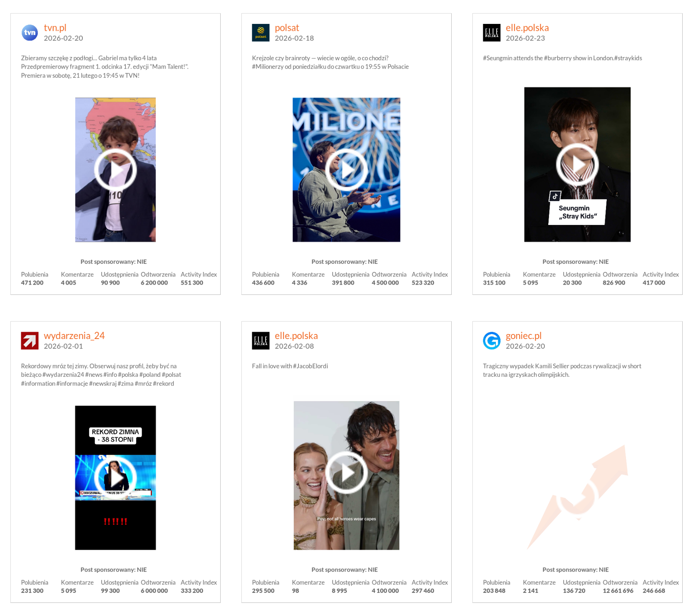Image resolution: width=693 pixels, height=616 pixels.
Task: Click the tvn.pl profile logo
Action: pos(30,33)
